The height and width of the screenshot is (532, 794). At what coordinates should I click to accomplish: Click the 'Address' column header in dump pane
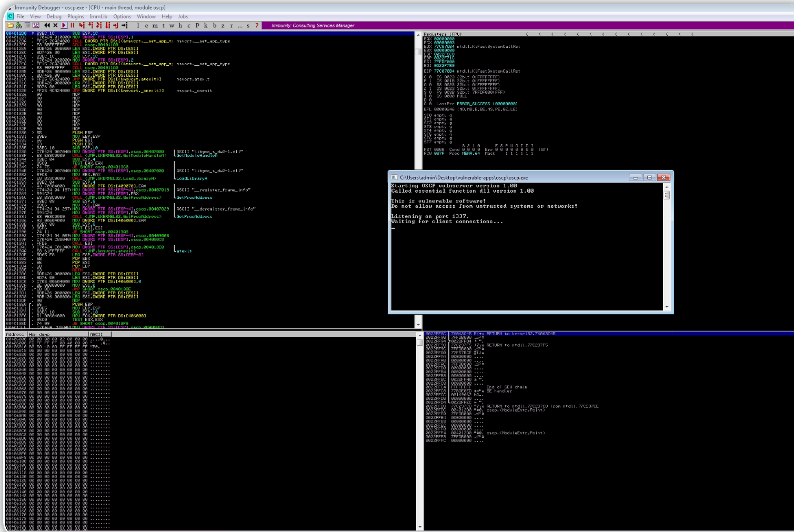pos(15,334)
